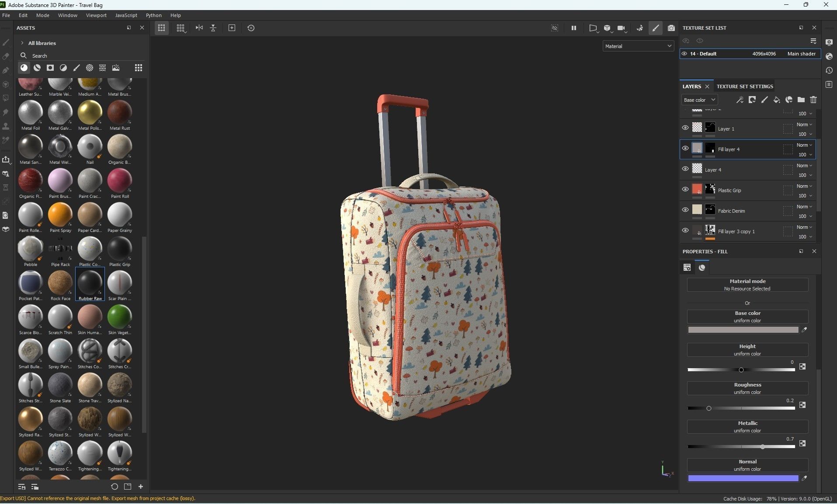Open the Base color swatch picker
The image size is (837, 504).
coord(743,330)
